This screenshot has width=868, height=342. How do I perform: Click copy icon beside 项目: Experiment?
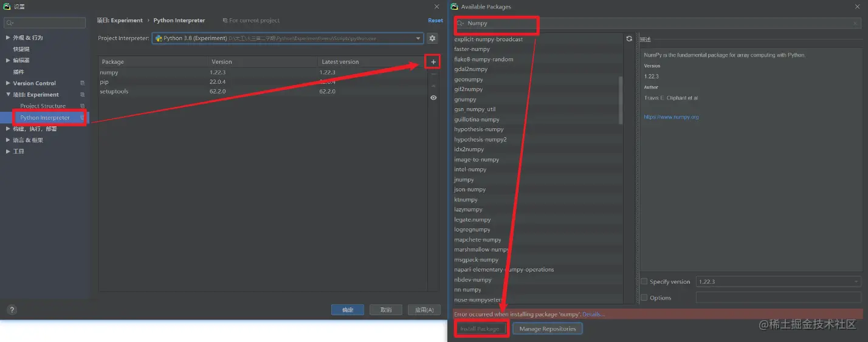(x=82, y=95)
